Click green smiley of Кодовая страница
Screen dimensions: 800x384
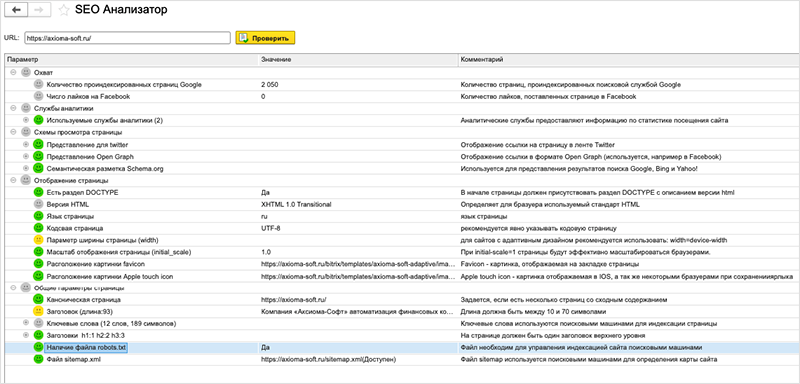tap(38, 228)
